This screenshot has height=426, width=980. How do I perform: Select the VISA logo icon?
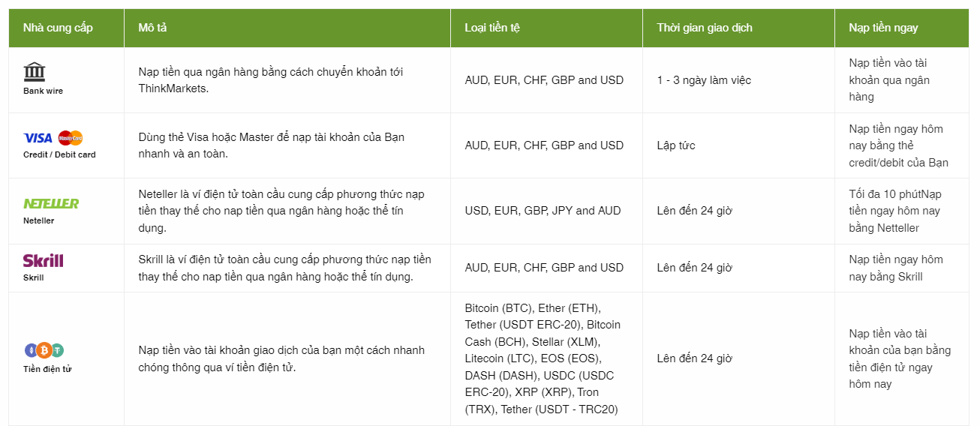click(x=38, y=138)
